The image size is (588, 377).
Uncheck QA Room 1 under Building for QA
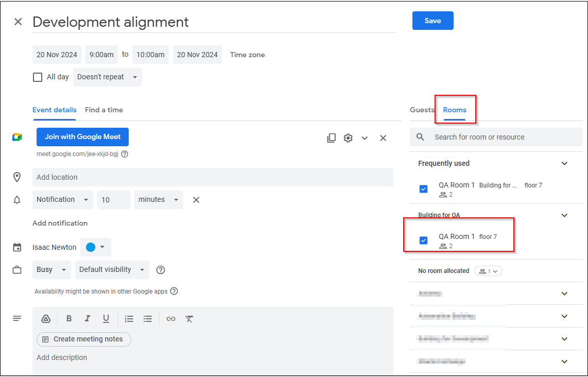click(x=423, y=241)
